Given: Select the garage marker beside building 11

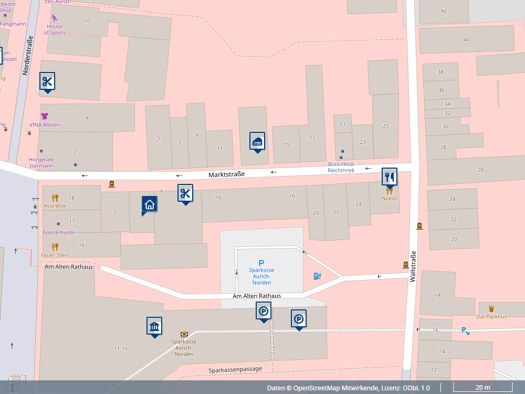Looking at the screenshot, I should [x=257, y=142].
